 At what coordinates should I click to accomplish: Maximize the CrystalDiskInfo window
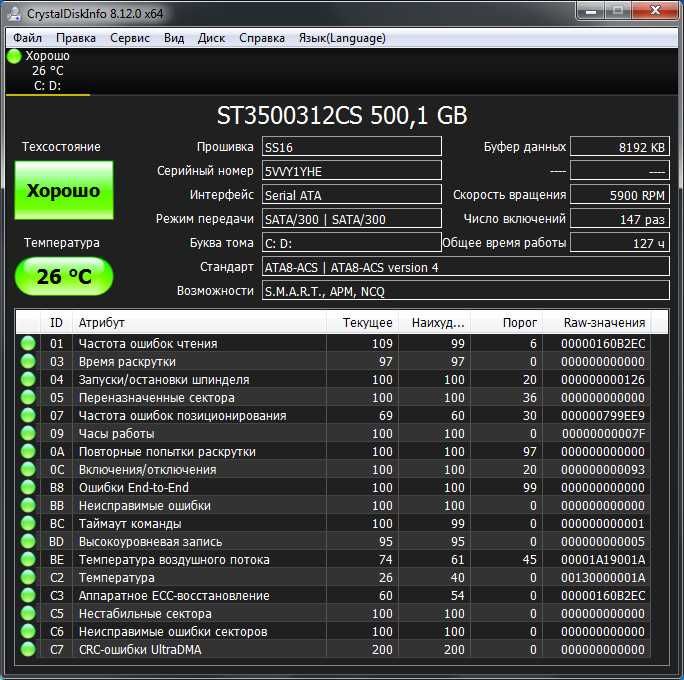[x=618, y=11]
